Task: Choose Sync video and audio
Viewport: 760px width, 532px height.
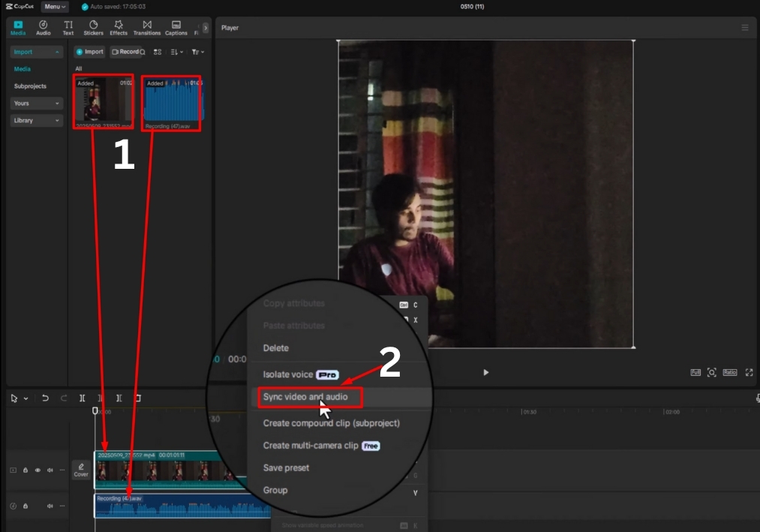Action: 305,397
